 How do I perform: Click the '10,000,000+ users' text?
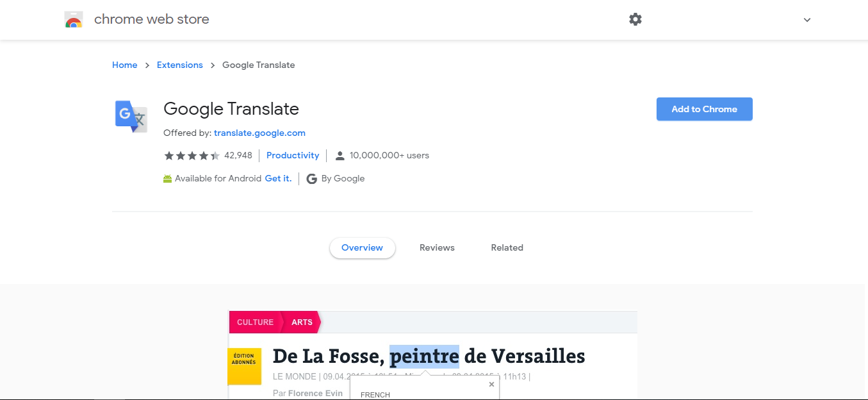click(389, 155)
